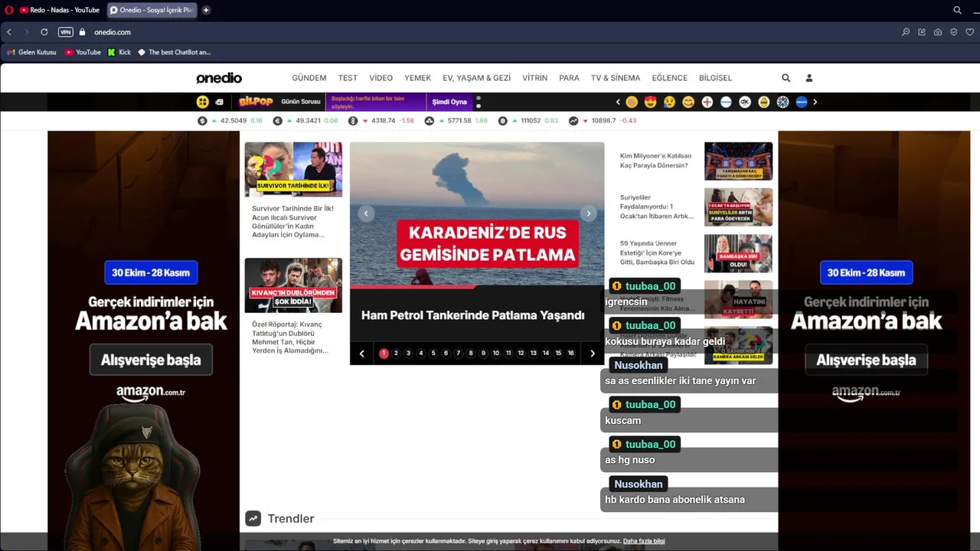Go to next slide in main slider
The image size is (980, 551).
click(588, 214)
